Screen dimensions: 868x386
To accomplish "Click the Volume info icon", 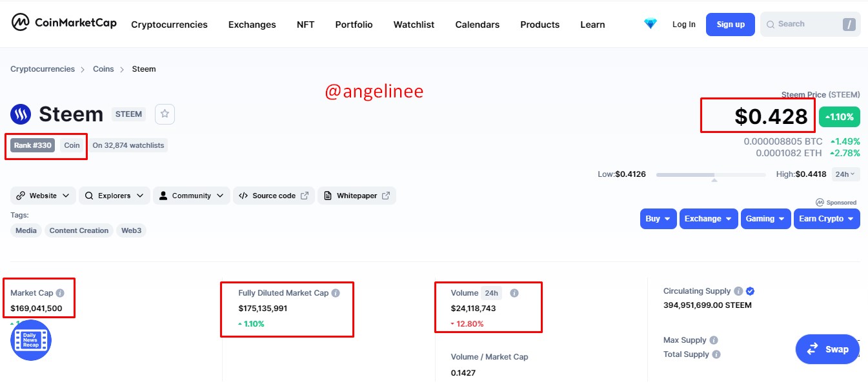I will [x=514, y=293].
